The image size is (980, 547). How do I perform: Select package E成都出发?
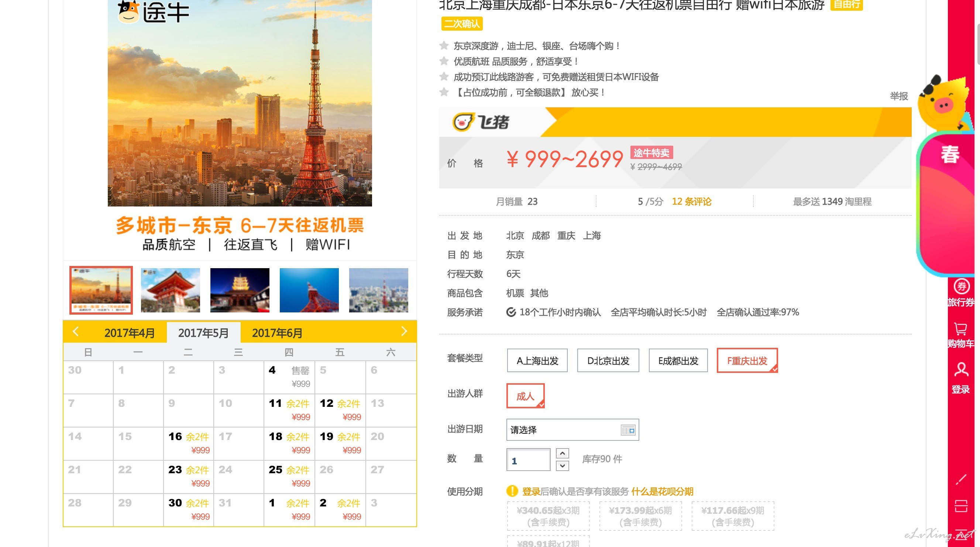point(678,360)
